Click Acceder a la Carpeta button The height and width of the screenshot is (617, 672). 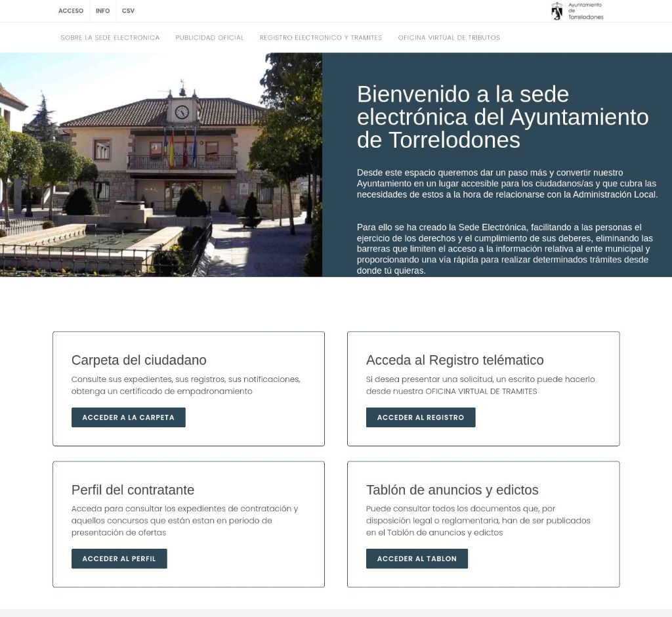(x=129, y=417)
